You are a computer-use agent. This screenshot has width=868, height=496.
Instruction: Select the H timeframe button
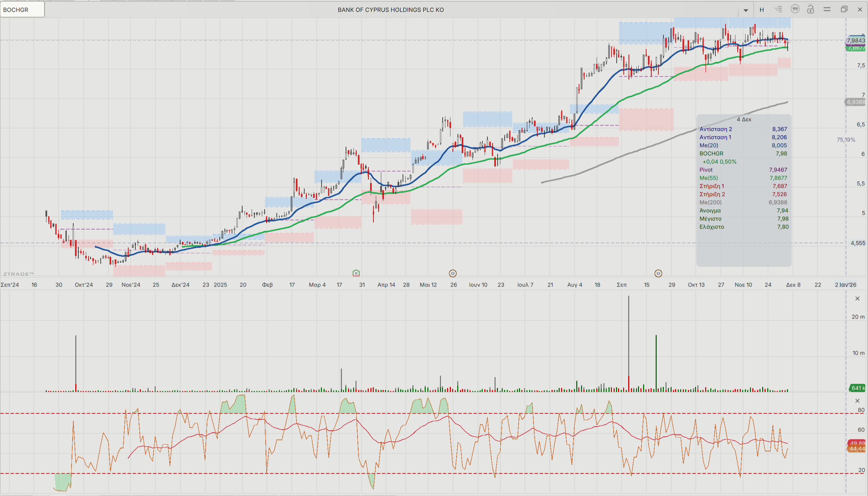pos(761,9)
